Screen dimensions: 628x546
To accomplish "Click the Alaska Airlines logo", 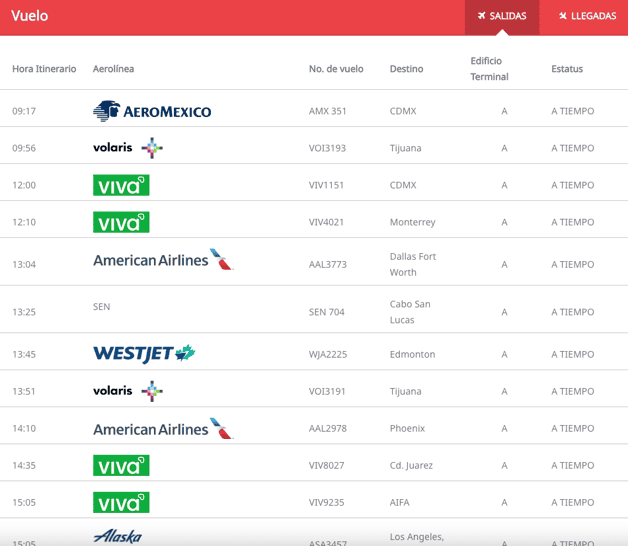I will (x=117, y=537).
